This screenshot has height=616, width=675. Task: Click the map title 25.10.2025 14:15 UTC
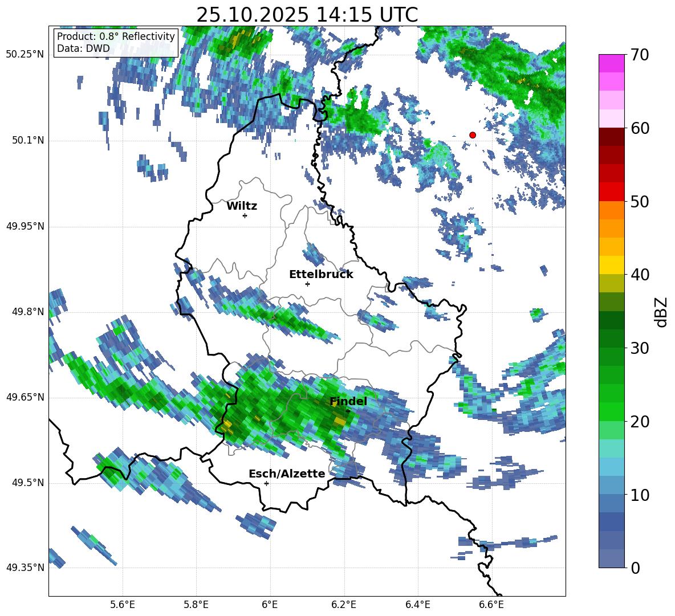pos(307,15)
